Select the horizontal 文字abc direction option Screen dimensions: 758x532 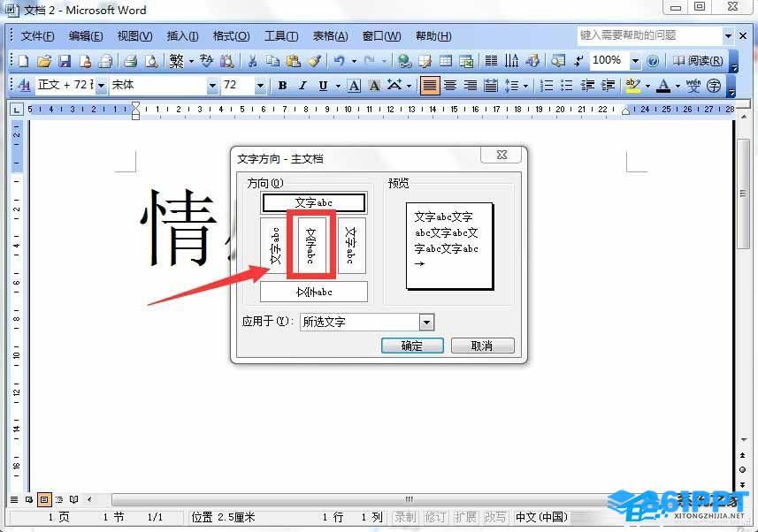[313, 202]
